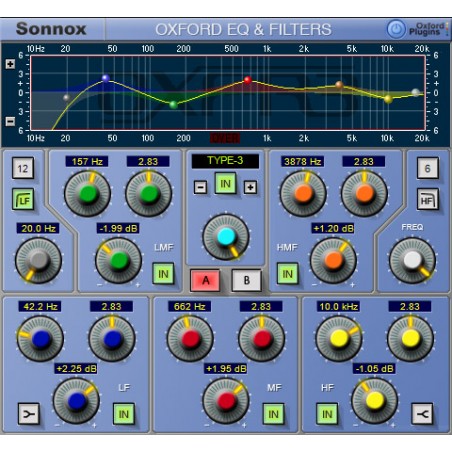Click the red MF gain knob at +1.95 dB
This screenshot has width=452, height=452.
[x=226, y=401]
